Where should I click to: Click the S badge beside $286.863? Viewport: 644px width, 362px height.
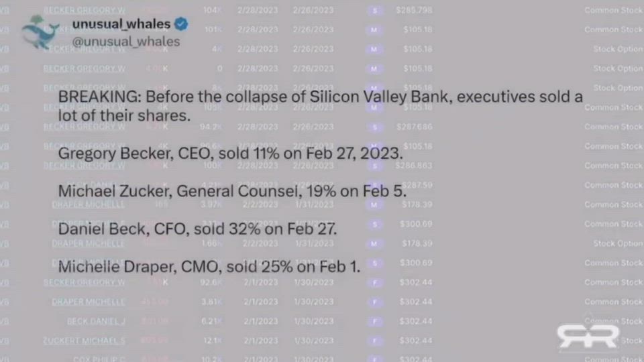[375, 166]
